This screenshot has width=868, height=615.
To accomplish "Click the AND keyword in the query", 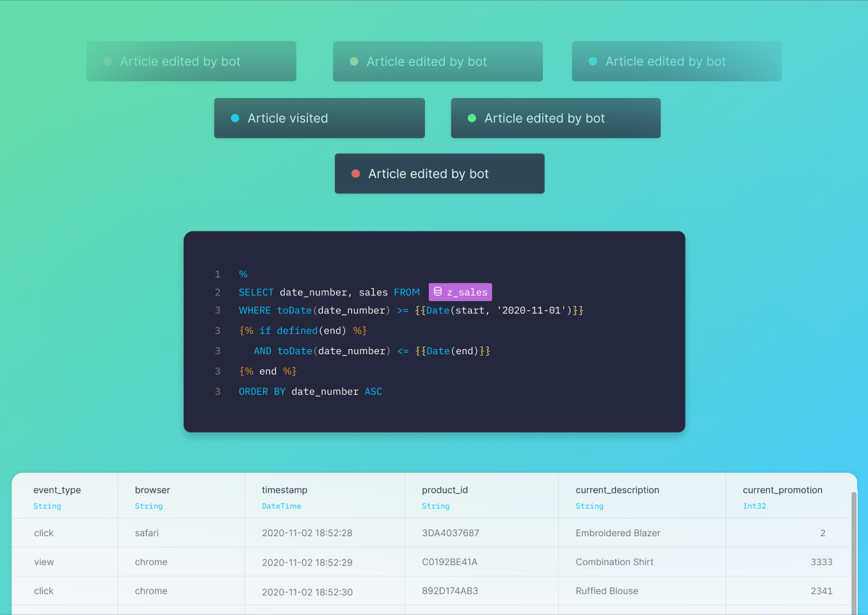I will click(262, 351).
